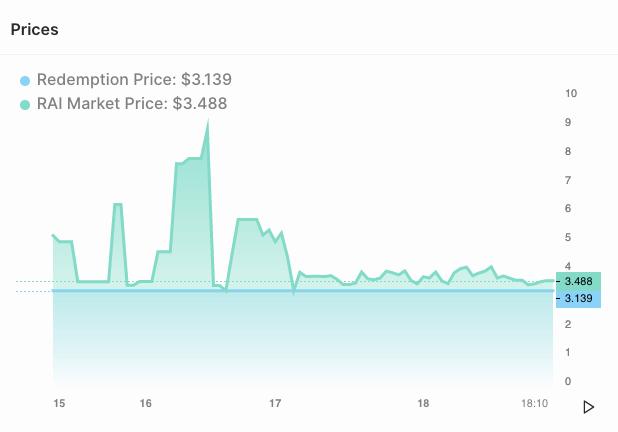Screen dimensions: 618x432
Task: Click the 18:10 time label on axis
Action: pyautogui.click(x=535, y=403)
